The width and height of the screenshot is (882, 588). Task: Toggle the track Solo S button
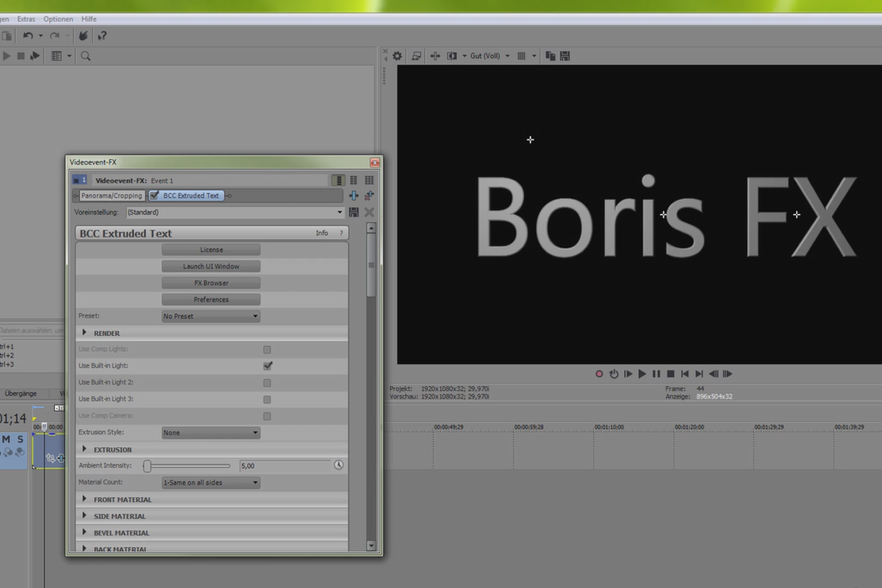click(21, 440)
